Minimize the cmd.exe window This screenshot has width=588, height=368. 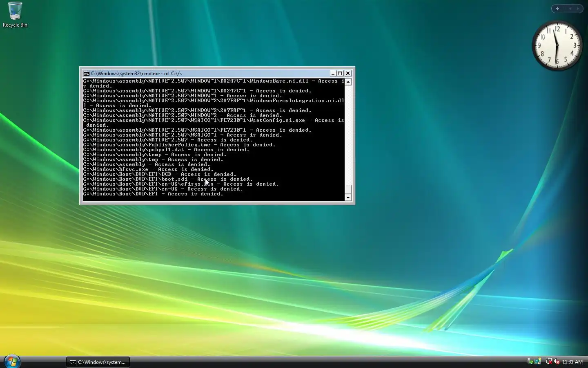pyautogui.click(x=333, y=74)
